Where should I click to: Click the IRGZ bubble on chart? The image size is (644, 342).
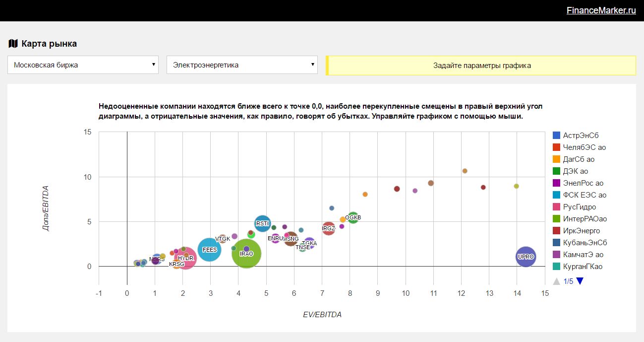[328, 229]
